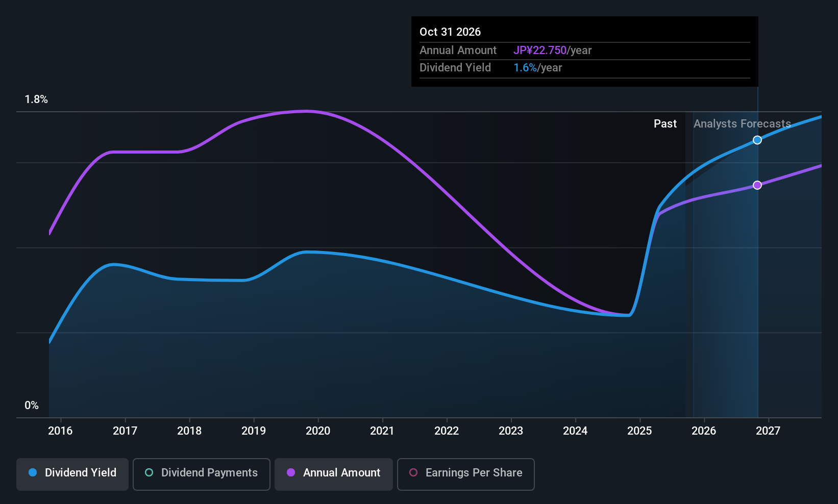Click the Past label on the chart

pos(665,124)
